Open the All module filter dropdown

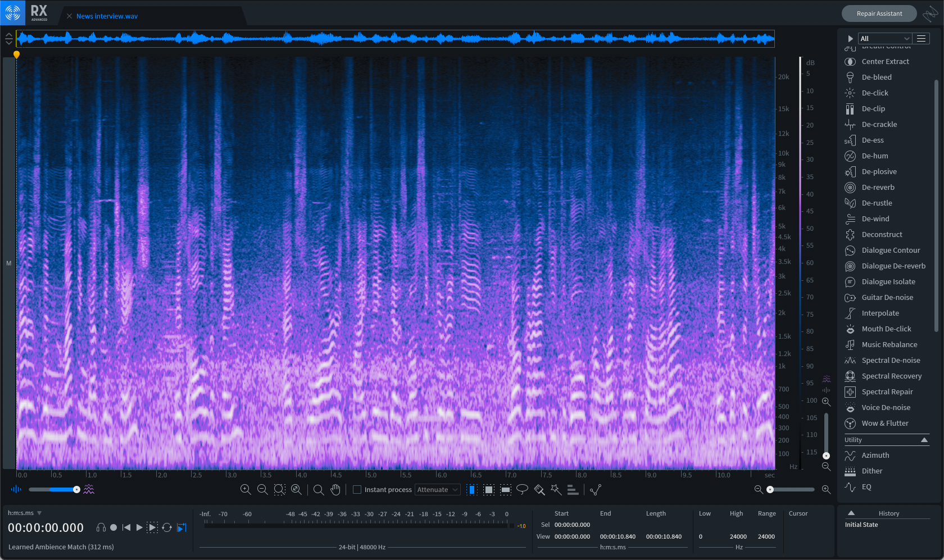(x=884, y=39)
